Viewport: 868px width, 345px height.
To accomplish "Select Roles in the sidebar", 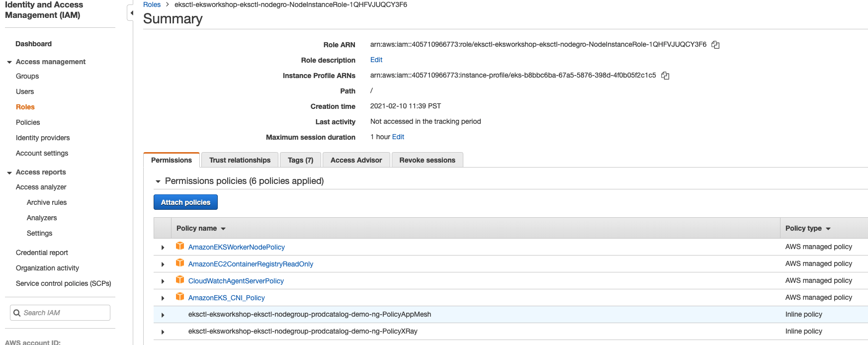I will point(25,107).
